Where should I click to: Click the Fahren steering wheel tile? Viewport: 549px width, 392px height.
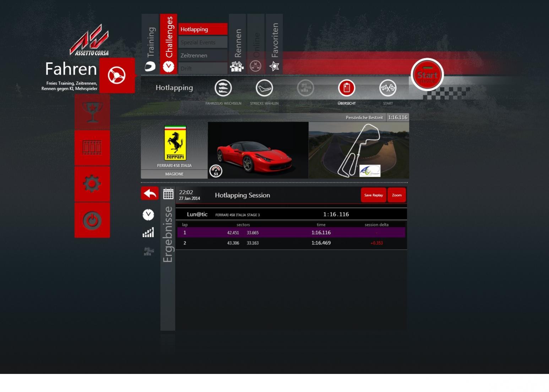(117, 76)
